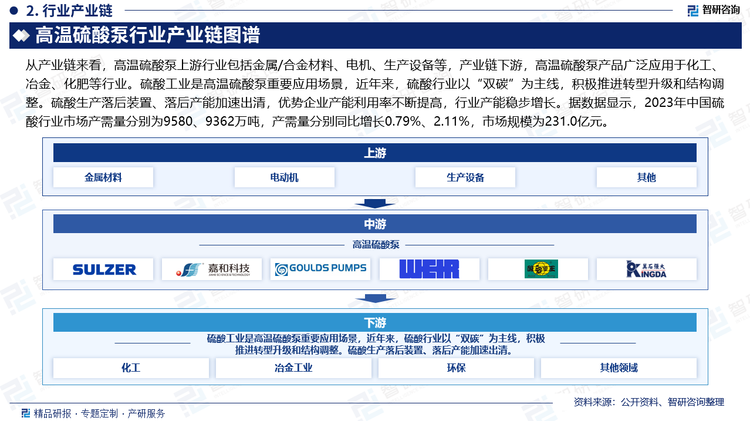The width and height of the screenshot is (750, 421).
Task: Click the SULZER company logo
Action: coord(104,269)
